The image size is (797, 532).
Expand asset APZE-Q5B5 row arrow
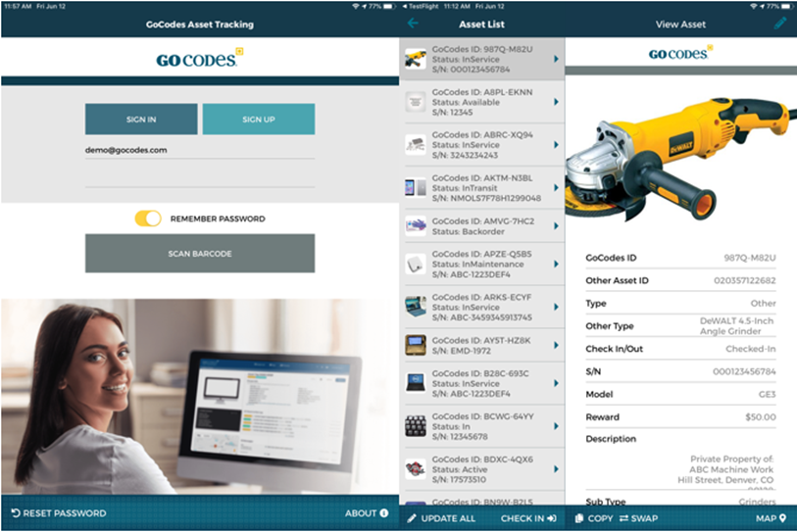tap(556, 264)
